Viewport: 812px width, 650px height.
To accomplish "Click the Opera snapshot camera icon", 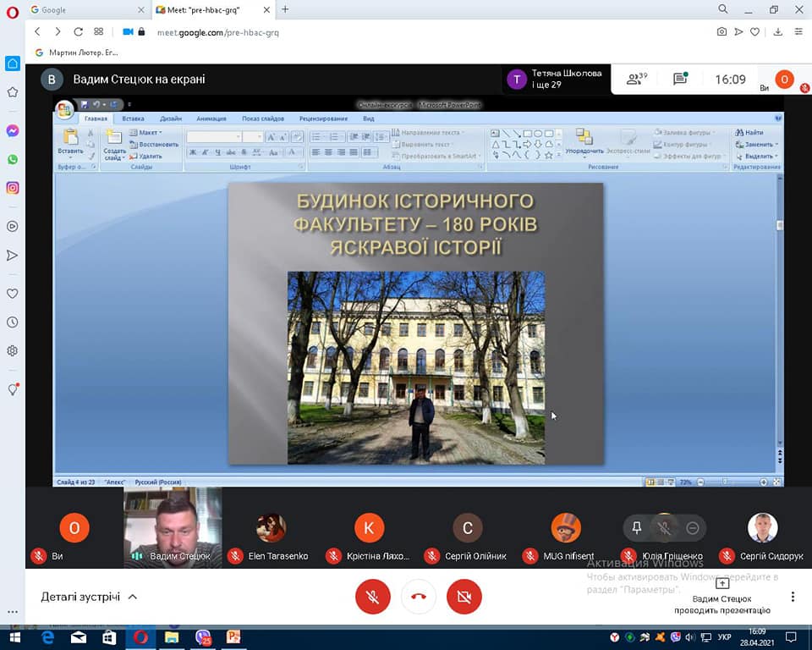I will click(x=721, y=31).
